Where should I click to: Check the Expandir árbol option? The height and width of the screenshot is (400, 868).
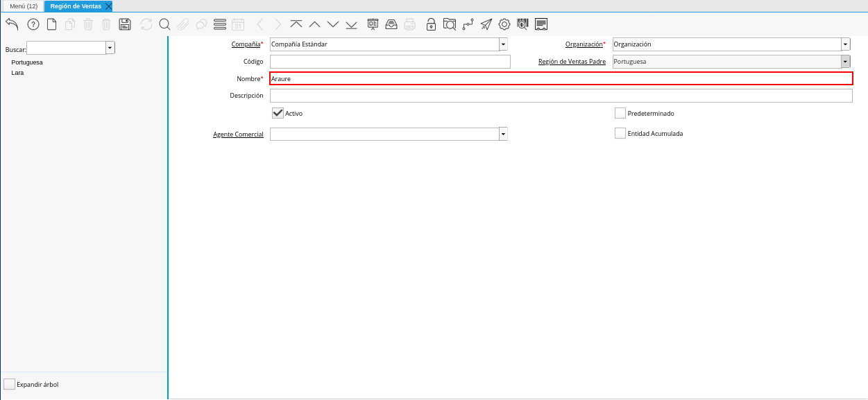coord(9,384)
